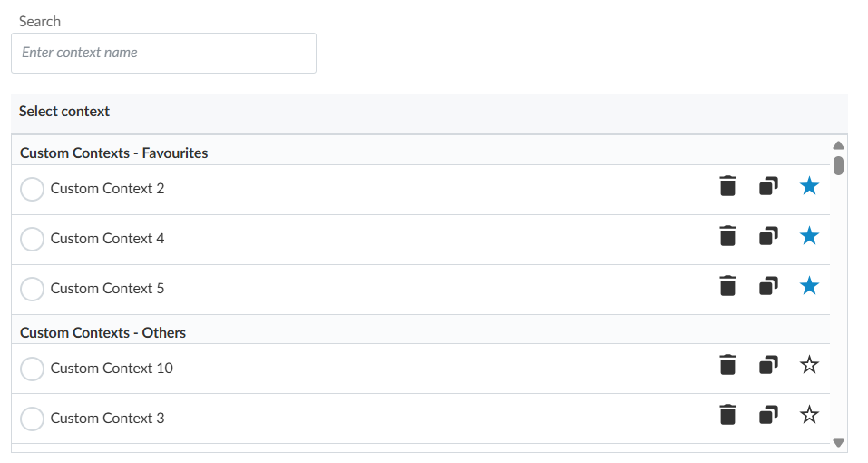
Task: Duplicate Custom Context 2
Action: pyautogui.click(x=768, y=186)
